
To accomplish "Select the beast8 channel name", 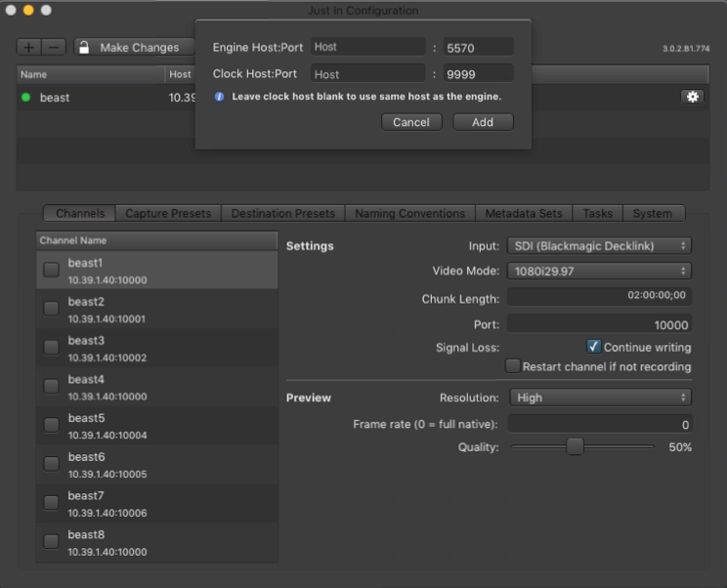I will [86, 534].
